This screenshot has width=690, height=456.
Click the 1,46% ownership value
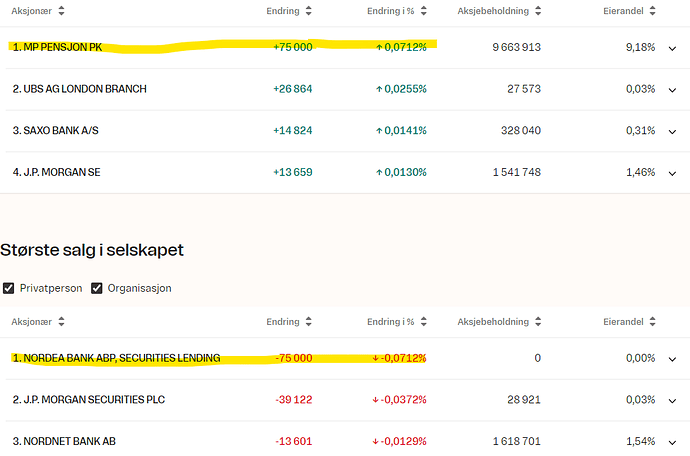[640, 172]
